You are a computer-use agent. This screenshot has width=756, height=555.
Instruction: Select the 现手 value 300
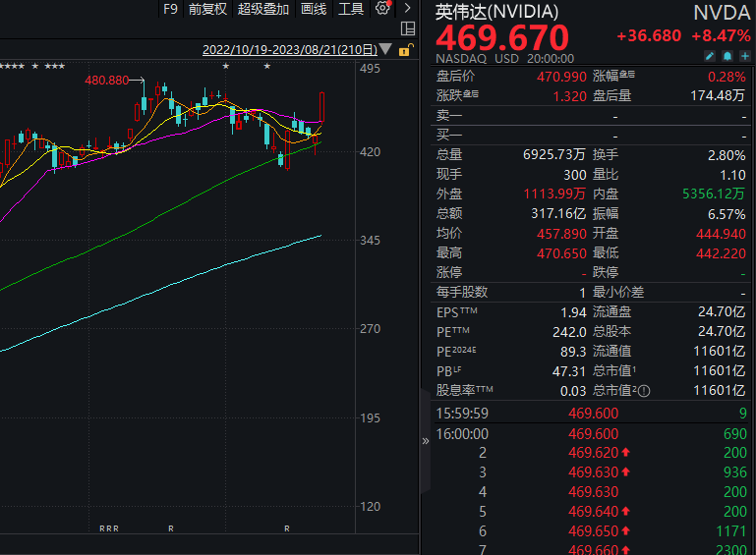tap(575, 175)
